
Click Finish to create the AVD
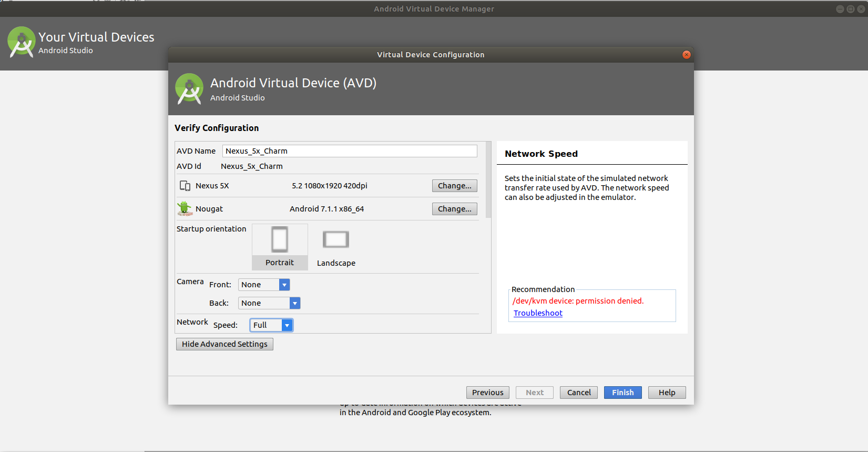[x=623, y=393]
